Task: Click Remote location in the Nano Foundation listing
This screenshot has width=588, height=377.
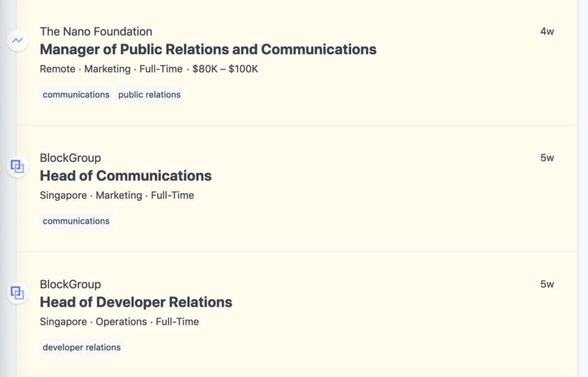Action: tap(57, 69)
